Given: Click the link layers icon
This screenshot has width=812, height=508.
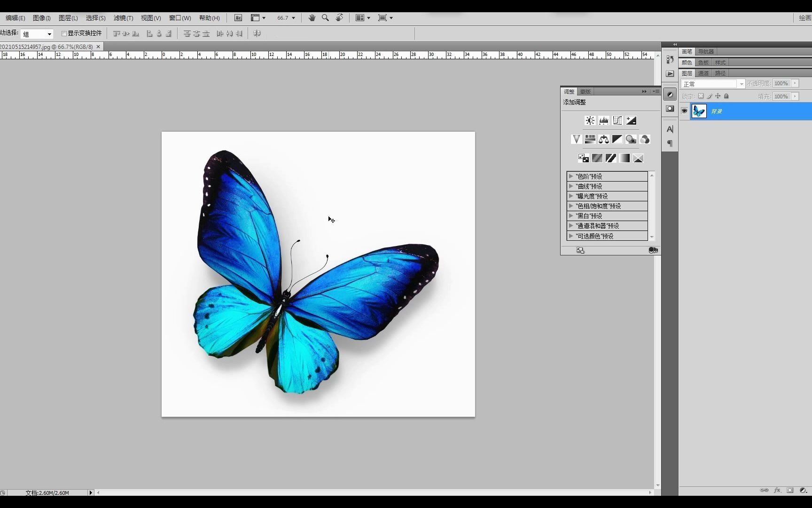Looking at the screenshot, I should click(x=764, y=490).
